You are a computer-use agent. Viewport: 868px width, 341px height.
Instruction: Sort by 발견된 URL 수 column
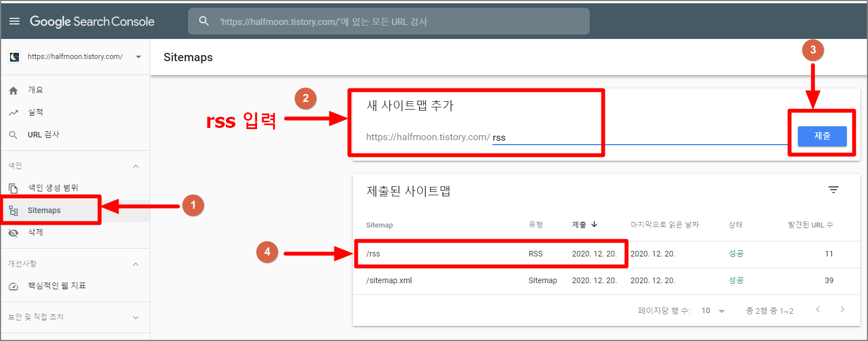811,225
